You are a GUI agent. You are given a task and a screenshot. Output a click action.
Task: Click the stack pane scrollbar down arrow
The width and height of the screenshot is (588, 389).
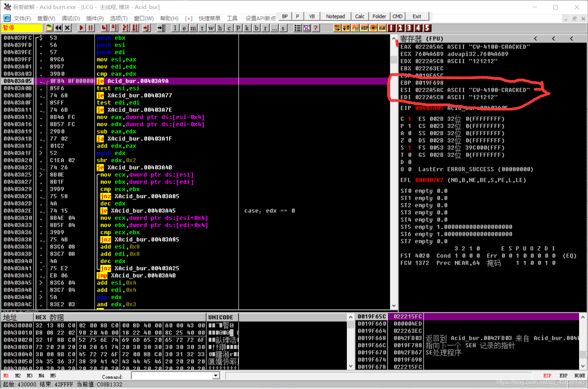tap(583, 366)
